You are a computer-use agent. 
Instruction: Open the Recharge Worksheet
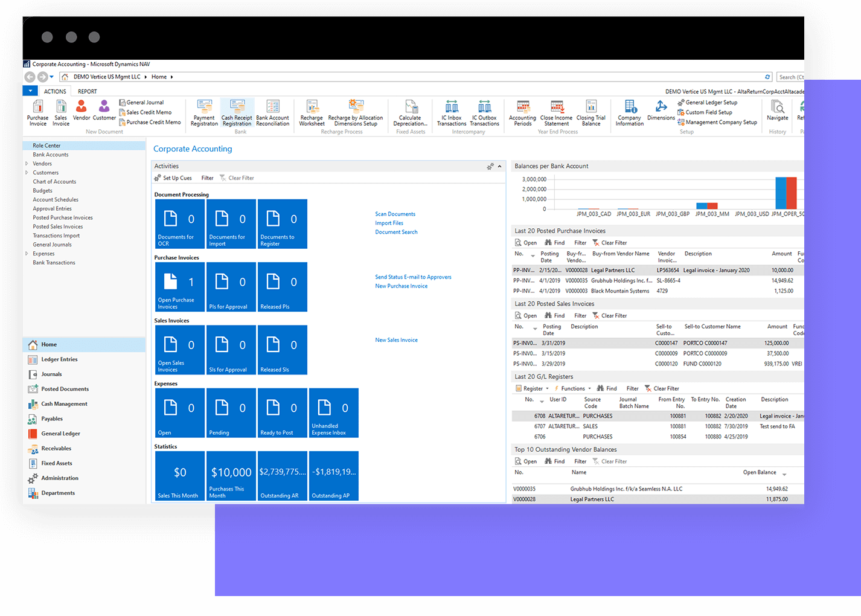click(312, 113)
